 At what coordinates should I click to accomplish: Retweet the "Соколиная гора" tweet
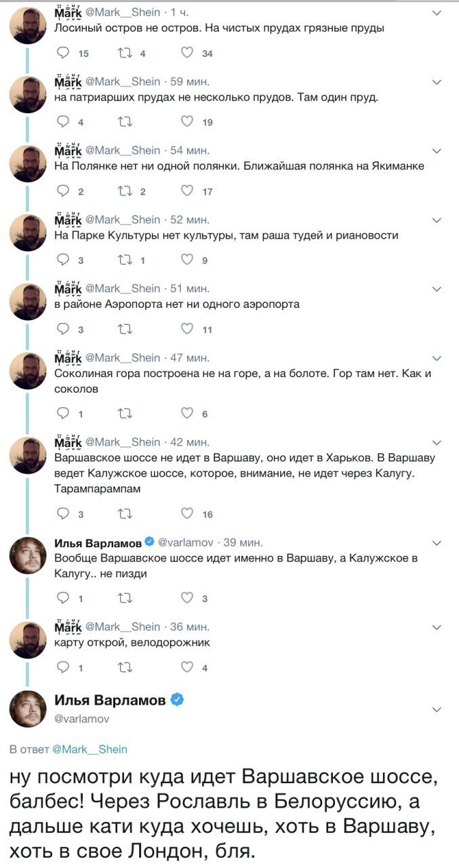coord(125,414)
